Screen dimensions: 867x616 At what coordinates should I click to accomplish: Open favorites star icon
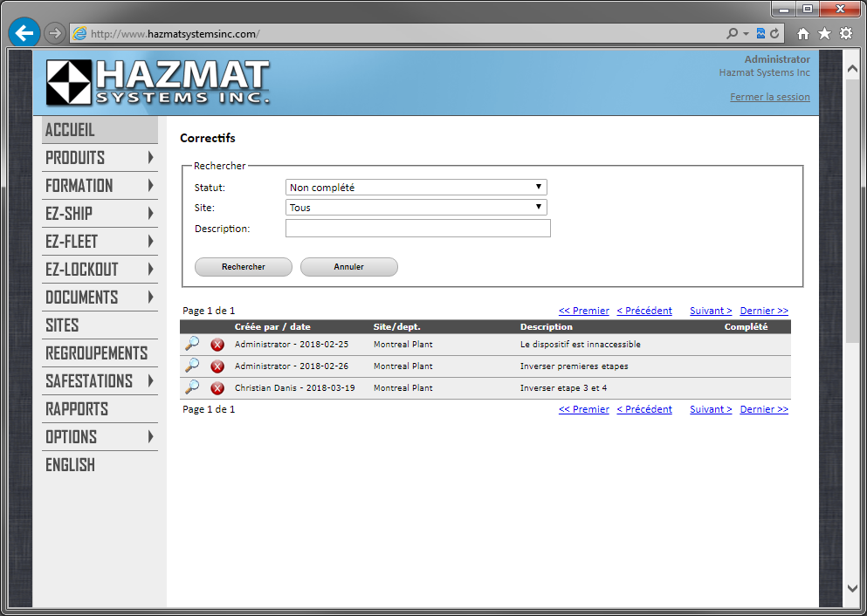[x=824, y=34]
